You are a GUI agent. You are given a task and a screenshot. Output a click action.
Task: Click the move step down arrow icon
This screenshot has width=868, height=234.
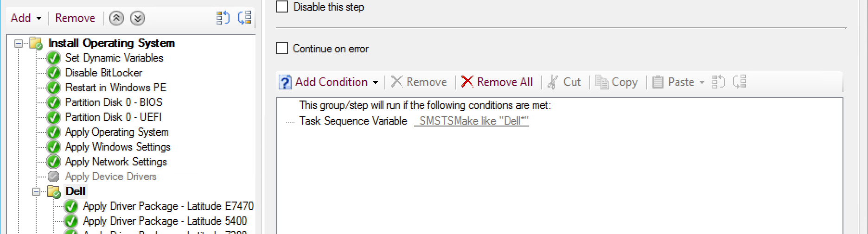[137, 18]
